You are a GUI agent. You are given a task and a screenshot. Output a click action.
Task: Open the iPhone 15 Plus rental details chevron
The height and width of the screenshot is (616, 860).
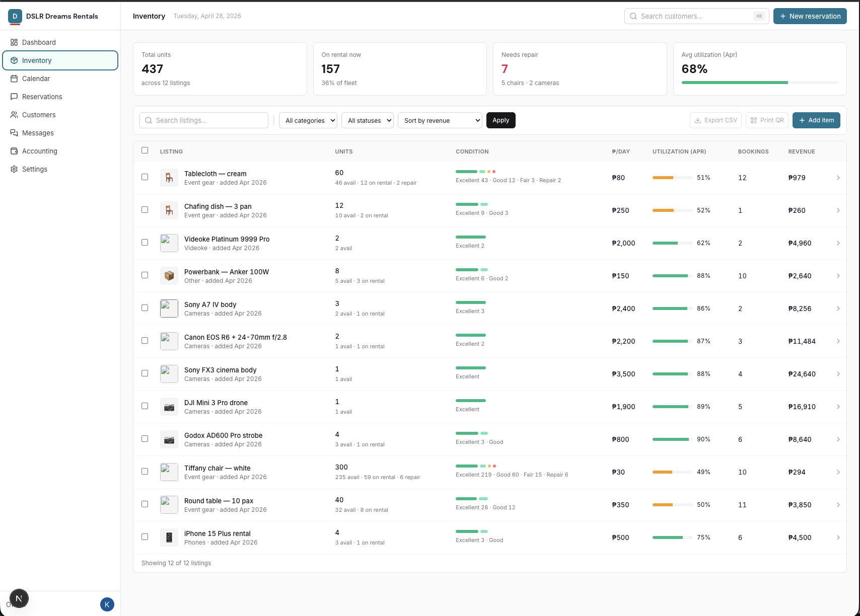click(838, 537)
